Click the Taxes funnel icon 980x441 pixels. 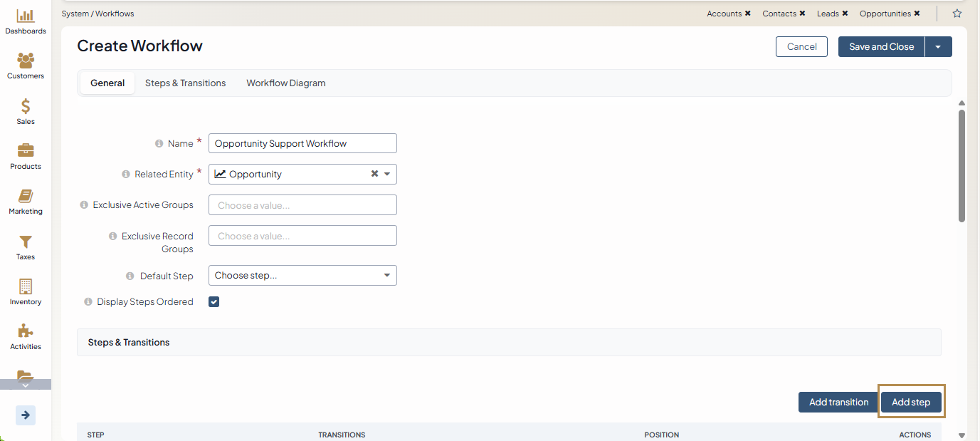[x=26, y=242]
